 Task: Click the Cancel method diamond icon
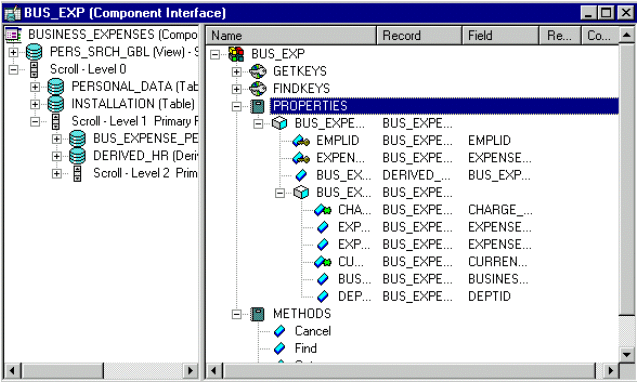click(280, 331)
